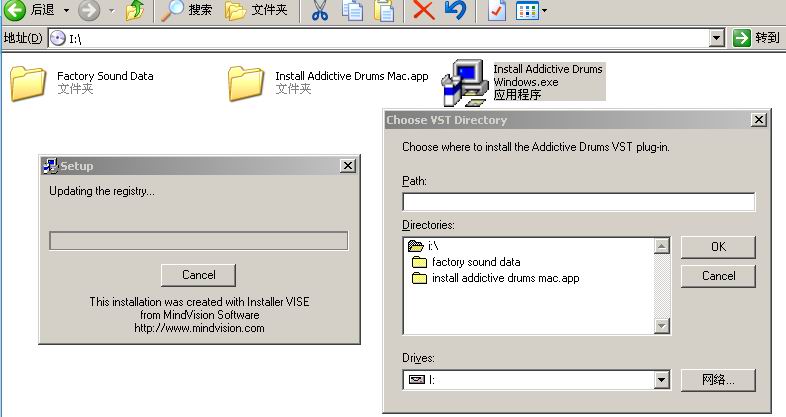Open the 后退 history dropdown arrow
786x417 pixels.
(x=66, y=10)
